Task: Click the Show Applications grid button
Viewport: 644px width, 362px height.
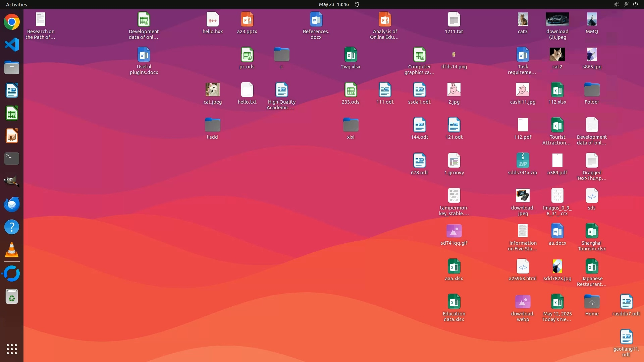Action: 12,349
